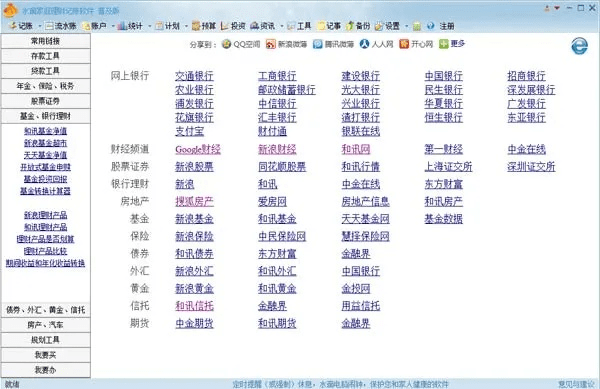Open the 工商银行 link

[x=277, y=76]
